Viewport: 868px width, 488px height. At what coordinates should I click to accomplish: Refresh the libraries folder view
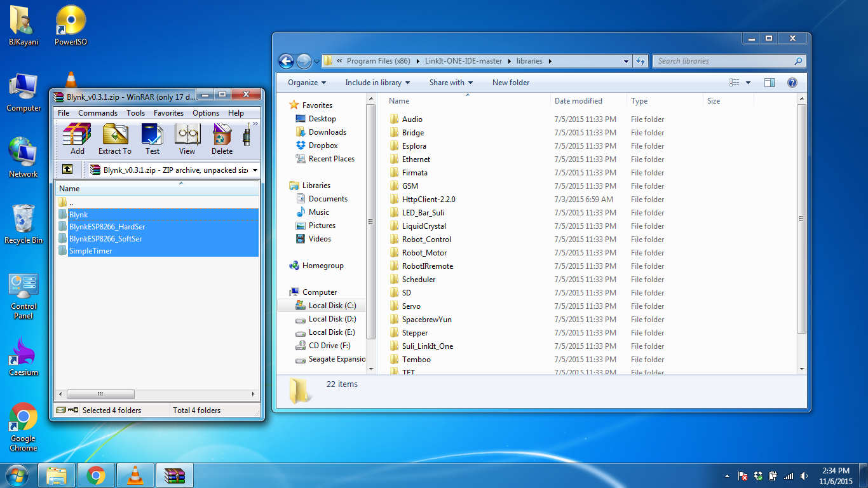coord(641,62)
